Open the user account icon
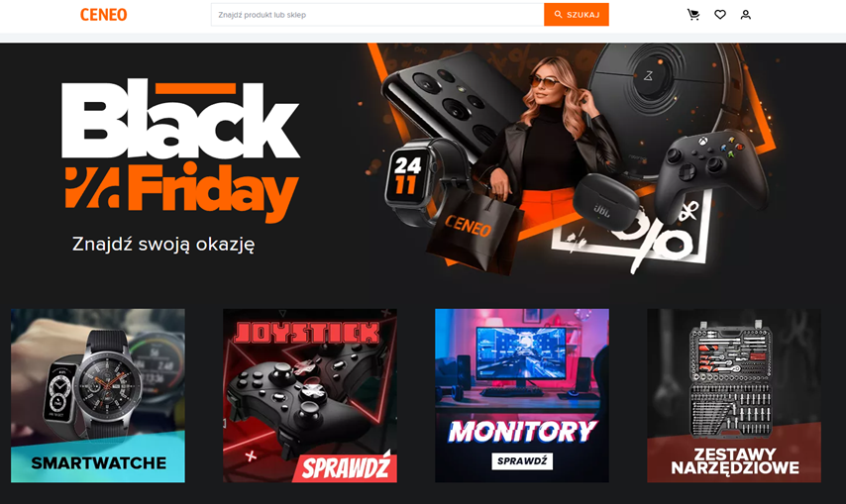The height and width of the screenshot is (504, 846). pyautogui.click(x=746, y=15)
